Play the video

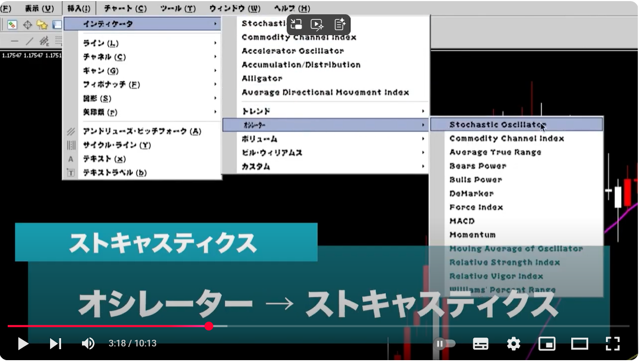pyautogui.click(x=23, y=344)
